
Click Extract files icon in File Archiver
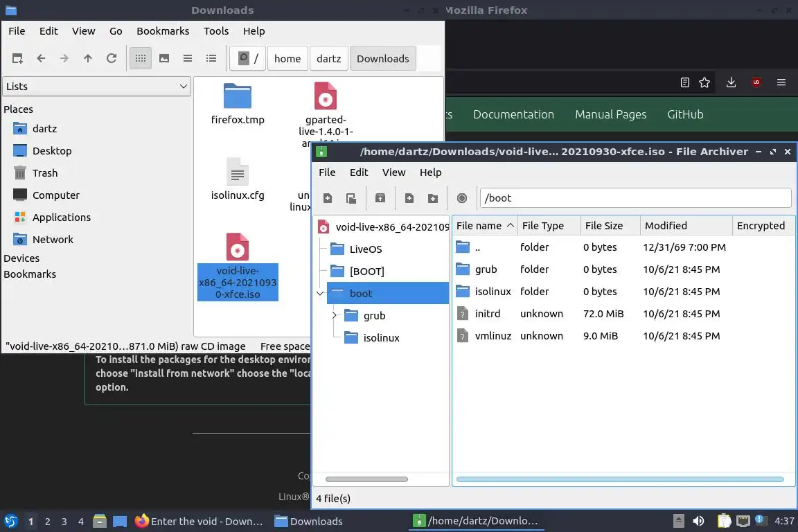[380, 198]
